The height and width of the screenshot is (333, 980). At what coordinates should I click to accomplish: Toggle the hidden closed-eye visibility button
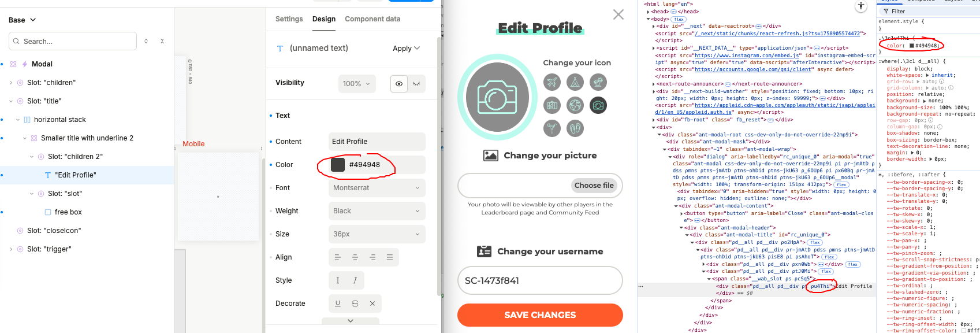click(x=416, y=84)
